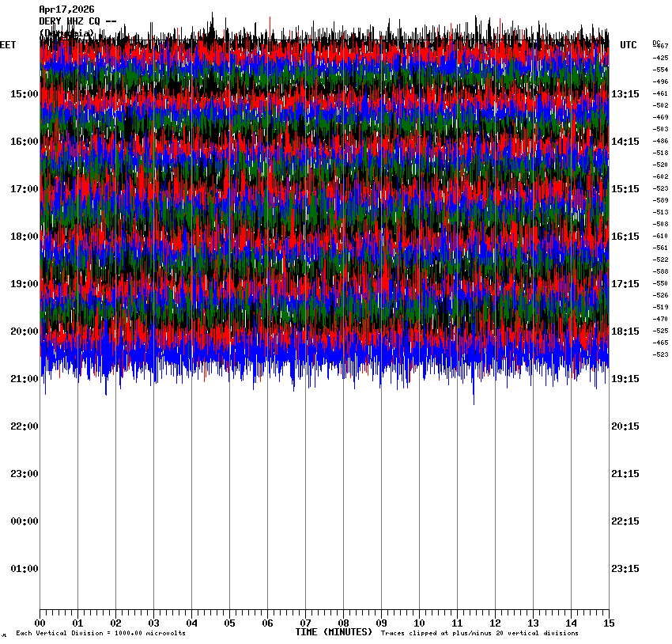Click the -602 DC offset value
This screenshot has height=644, width=672.
click(660, 176)
